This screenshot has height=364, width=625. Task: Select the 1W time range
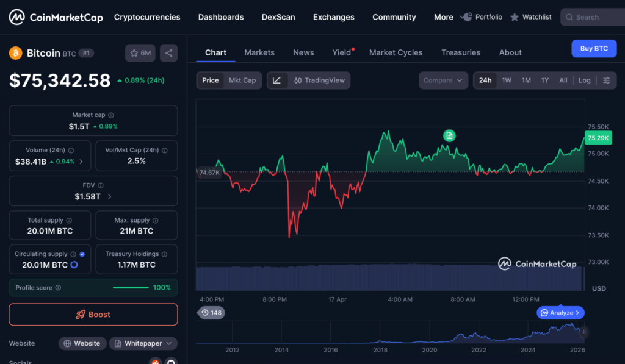[x=507, y=80]
